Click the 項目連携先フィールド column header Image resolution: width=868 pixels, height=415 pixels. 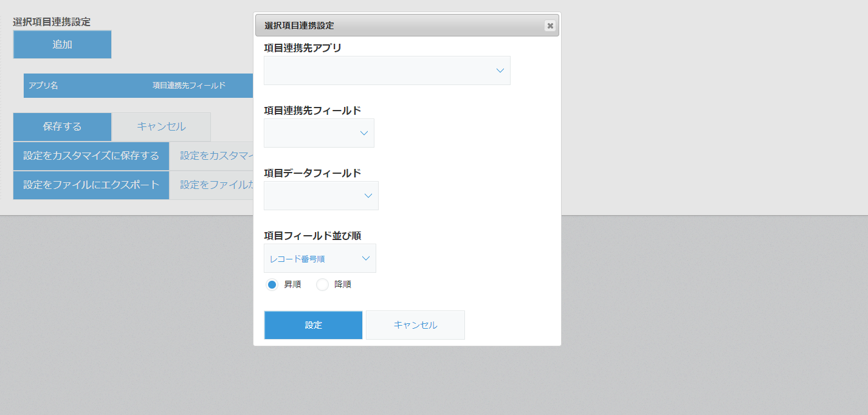[x=188, y=86]
